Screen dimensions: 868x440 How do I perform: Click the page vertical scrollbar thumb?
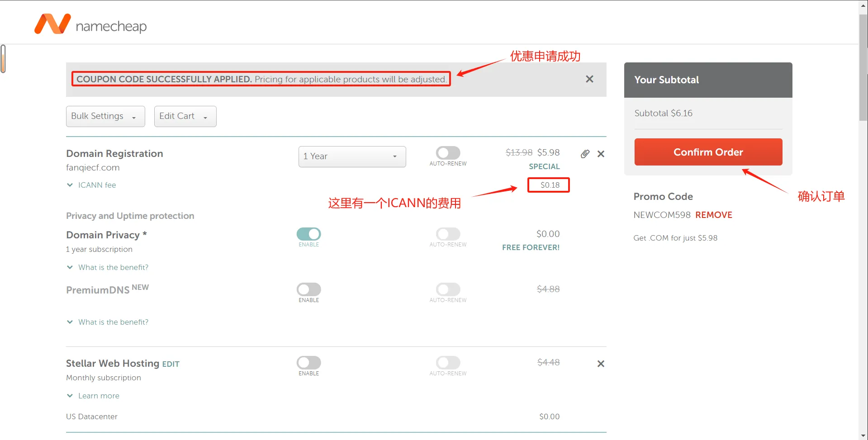(863, 68)
